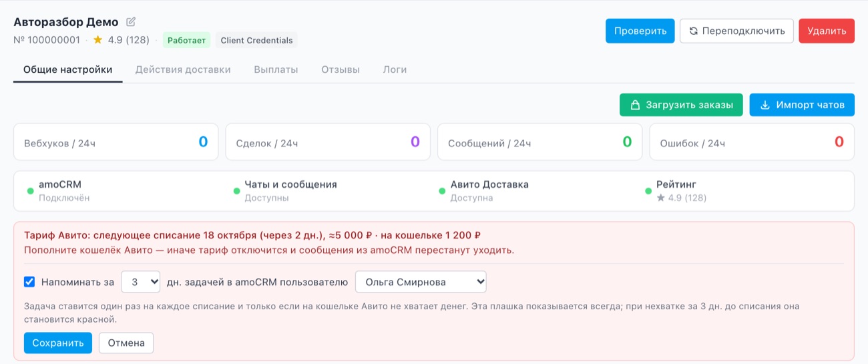Viewport: 868px width, 364px height.
Task: Click the green Загрузить заказы button
Action: pos(681,105)
